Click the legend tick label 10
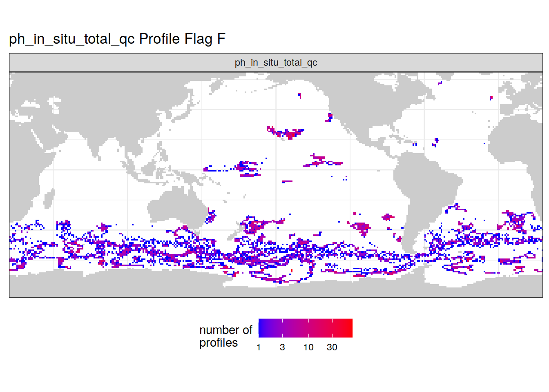549x392 pixels. 308,347
